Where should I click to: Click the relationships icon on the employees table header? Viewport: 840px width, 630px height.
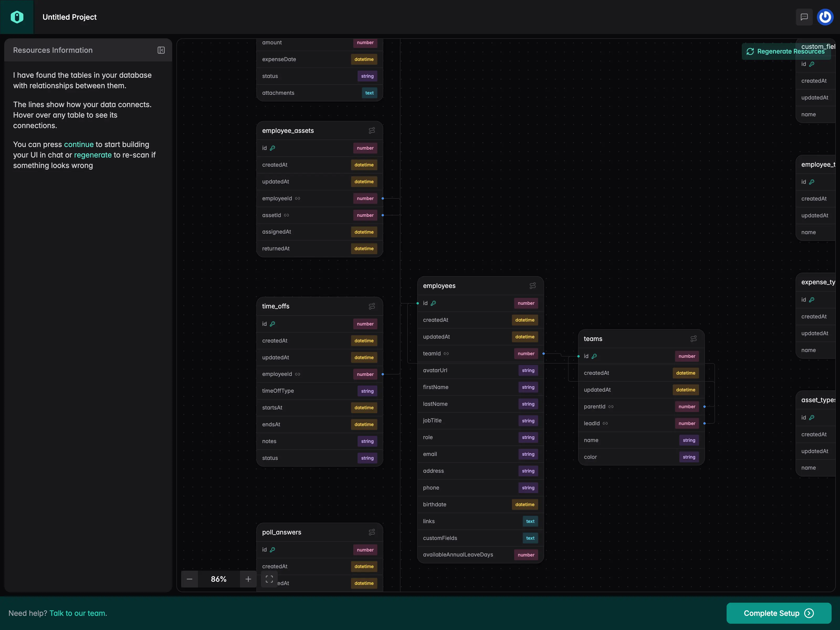pyautogui.click(x=533, y=286)
